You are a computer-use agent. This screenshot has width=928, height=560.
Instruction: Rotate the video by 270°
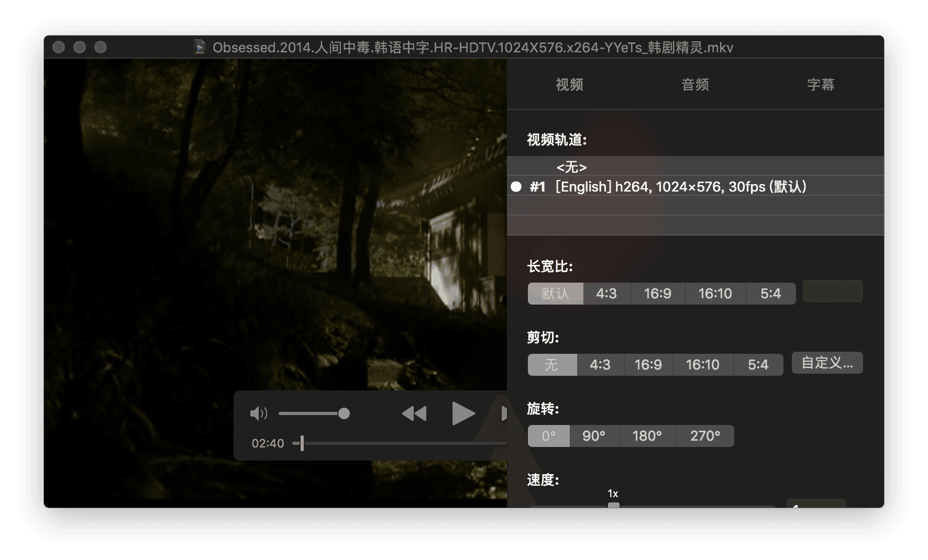[705, 436]
